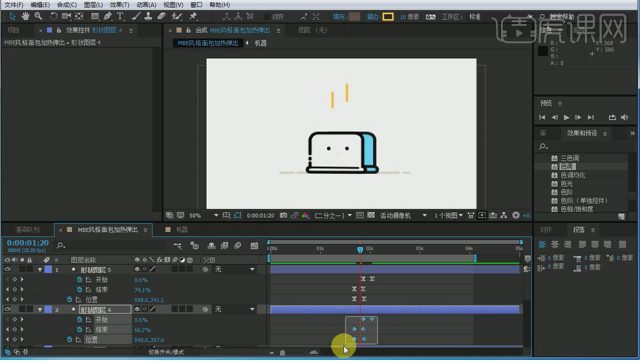Toggle the transparency grid icon in viewer
641x361 pixels.
371,215
